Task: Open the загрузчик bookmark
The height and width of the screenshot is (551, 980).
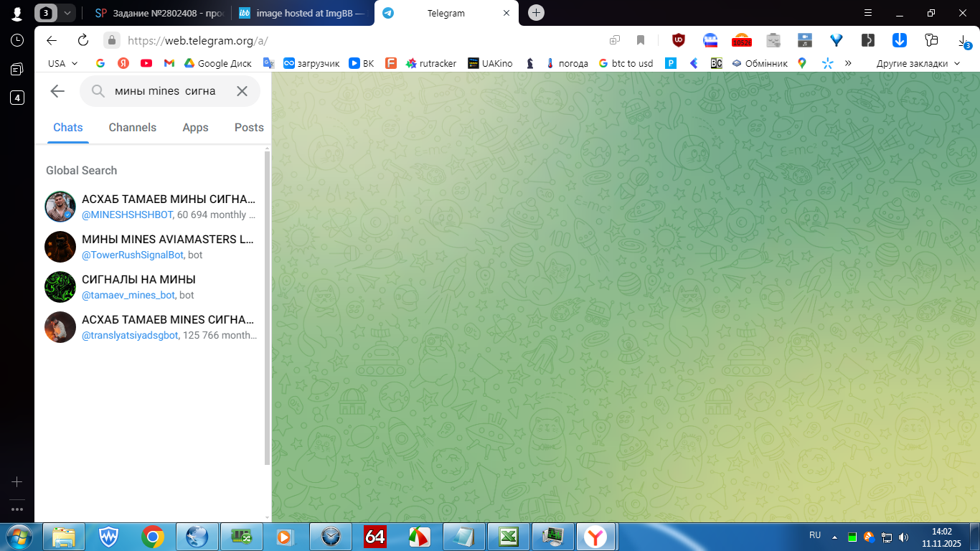Action: [311, 63]
